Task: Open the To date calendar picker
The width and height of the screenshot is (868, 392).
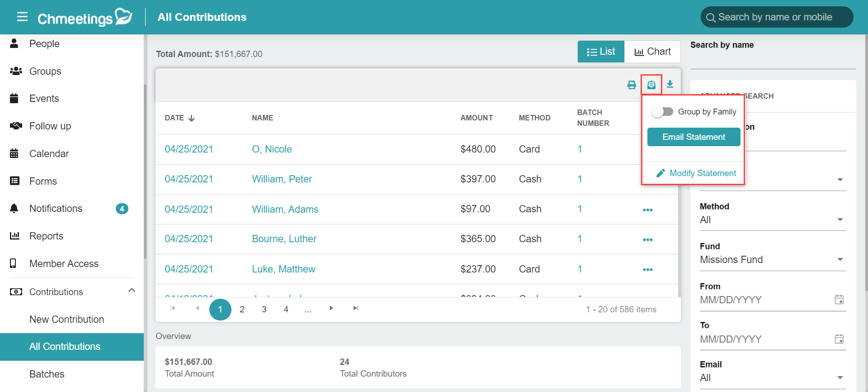Action: tap(839, 339)
